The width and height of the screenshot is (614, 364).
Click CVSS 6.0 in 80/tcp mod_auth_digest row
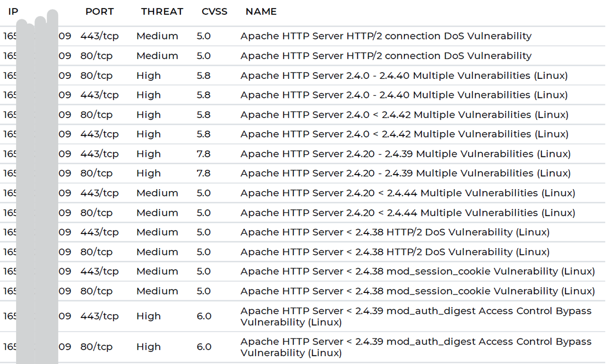(x=204, y=347)
